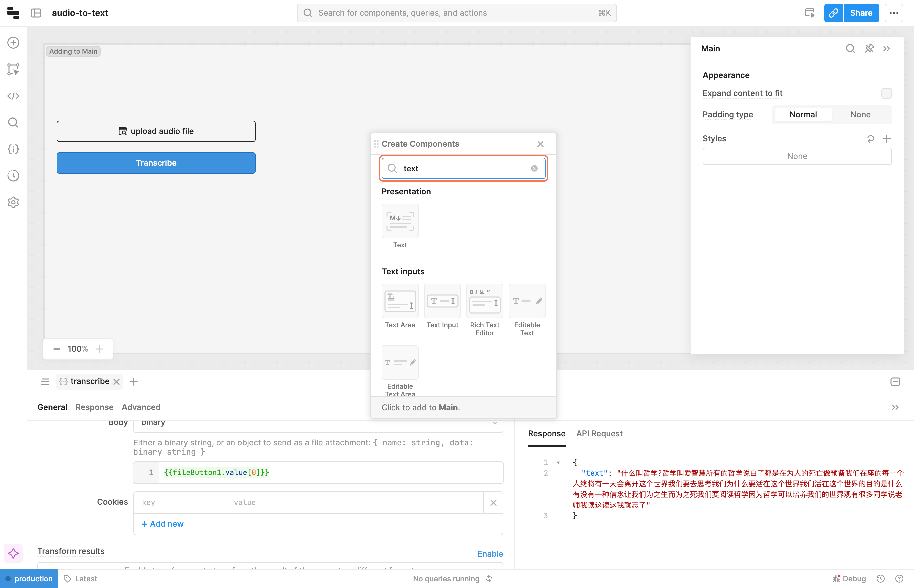Image resolution: width=914 pixels, height=588 pixels.
Task: Set Padding type to Normal
Action: point(803,115)
